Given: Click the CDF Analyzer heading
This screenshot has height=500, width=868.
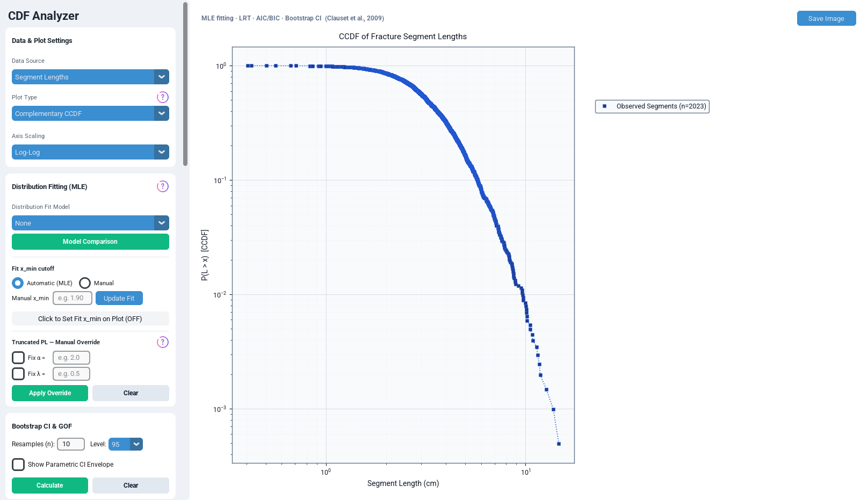Looking at the screenshot, I should pyautogui.click(x=44, y=16).
